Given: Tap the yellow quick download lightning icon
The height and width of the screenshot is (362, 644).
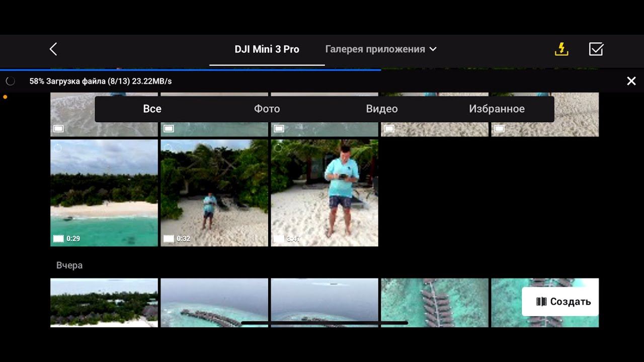Looking at the screenshot, I should click(x=561, y=49).
